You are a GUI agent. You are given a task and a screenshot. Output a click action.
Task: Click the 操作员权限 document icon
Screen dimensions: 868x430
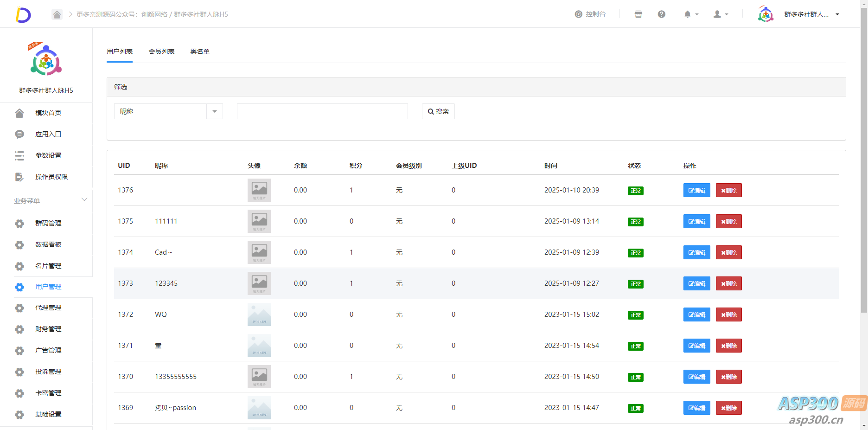pos(19,177)
